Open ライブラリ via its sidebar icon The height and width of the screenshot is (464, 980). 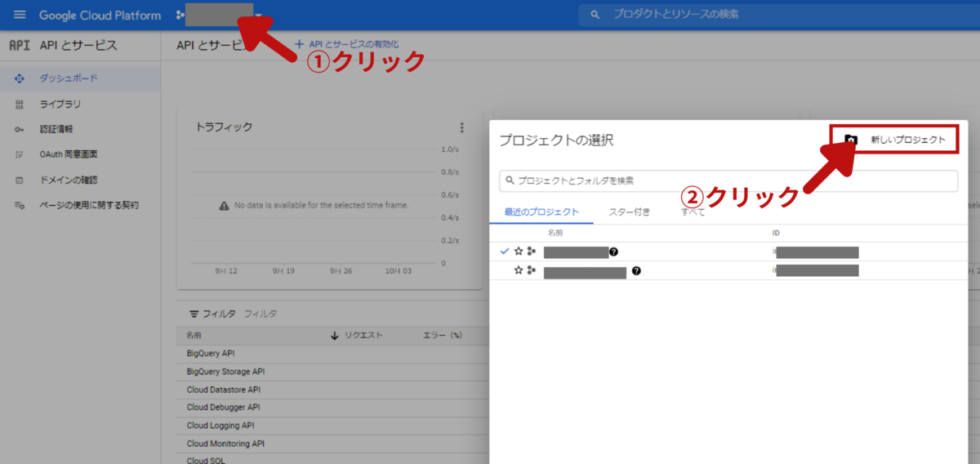tap(20, 104)
